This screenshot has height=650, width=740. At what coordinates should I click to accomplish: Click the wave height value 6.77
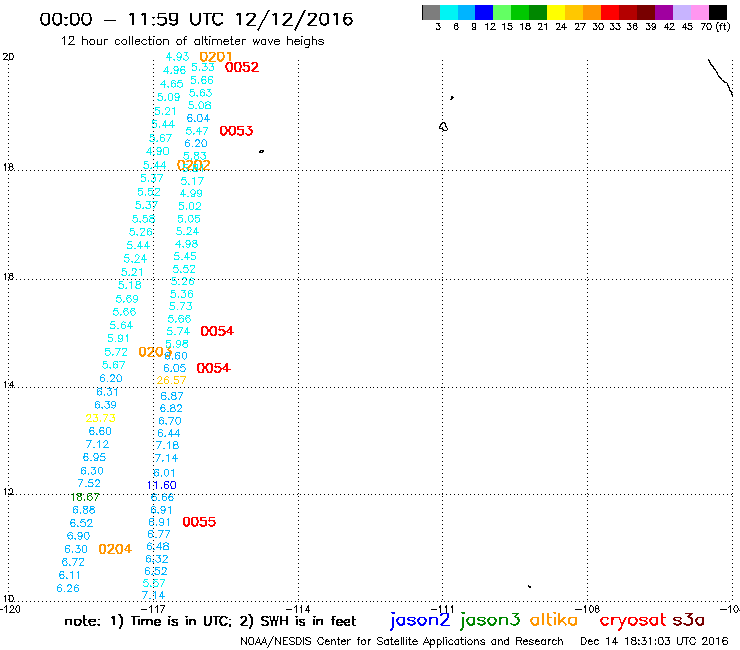[159, 534]
